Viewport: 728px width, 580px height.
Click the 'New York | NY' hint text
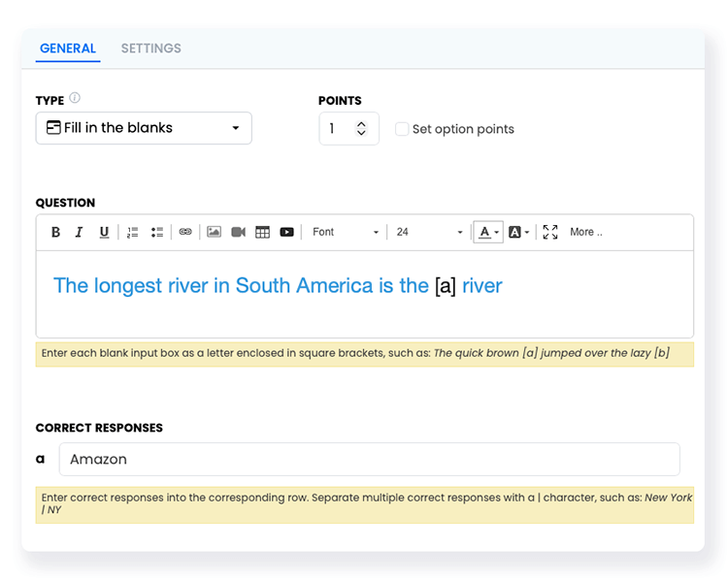tap(367, 503)
